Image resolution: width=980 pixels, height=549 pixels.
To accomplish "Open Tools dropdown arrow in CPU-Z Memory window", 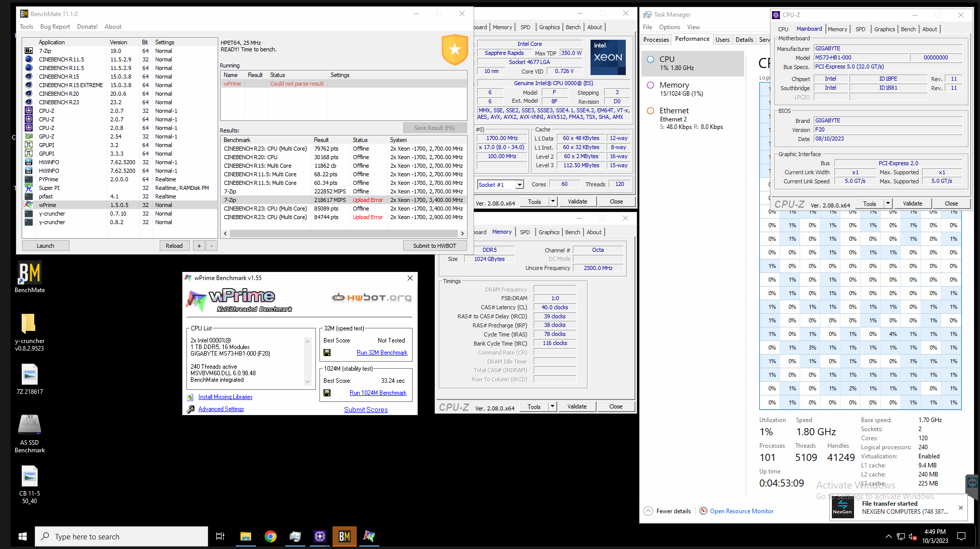I will [x=552, y=406].
